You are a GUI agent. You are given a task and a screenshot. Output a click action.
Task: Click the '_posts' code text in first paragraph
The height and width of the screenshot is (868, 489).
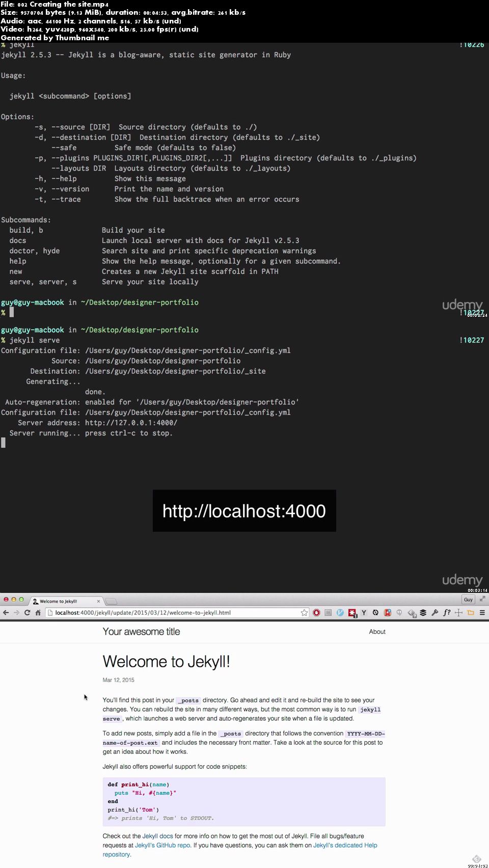click(188, 700)
